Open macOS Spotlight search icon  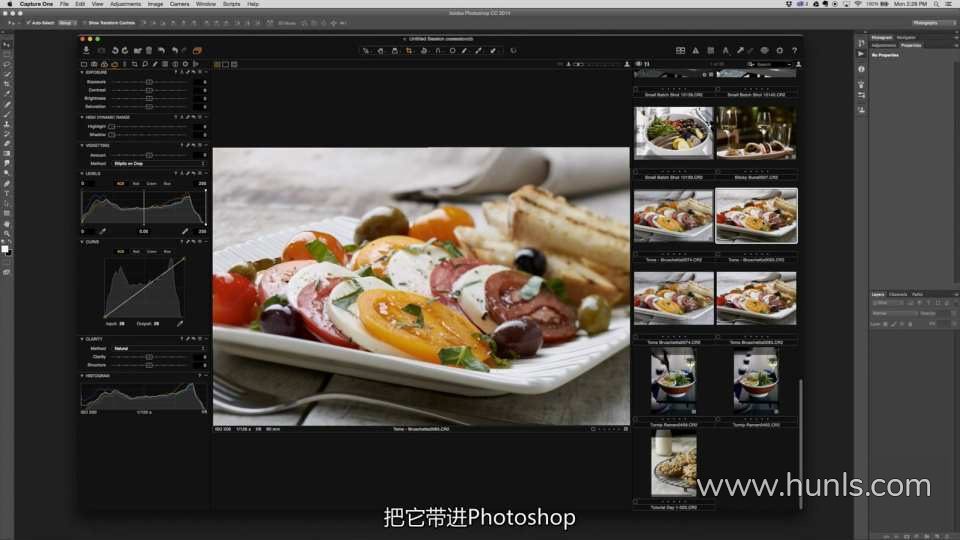click(936, 4)
